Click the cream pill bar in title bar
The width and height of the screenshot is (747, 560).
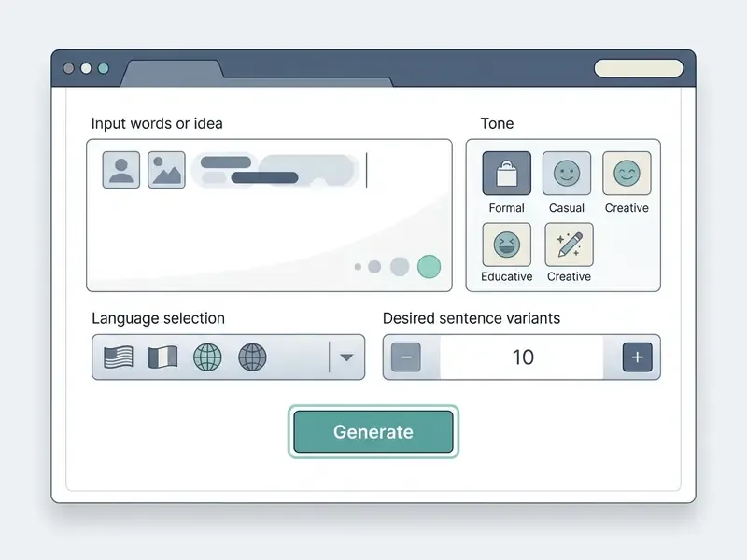(x=639, y=68)
